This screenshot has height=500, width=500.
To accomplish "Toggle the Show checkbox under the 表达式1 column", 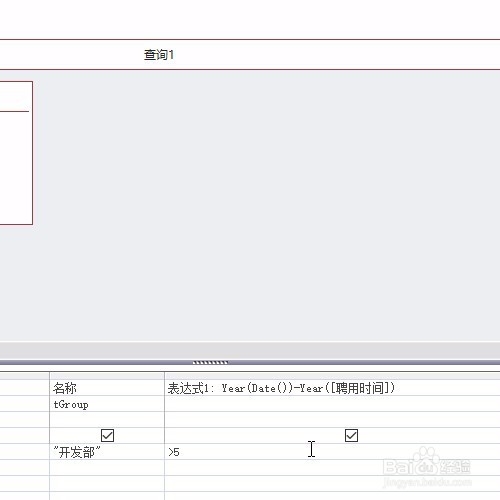I will coord(351,435).
